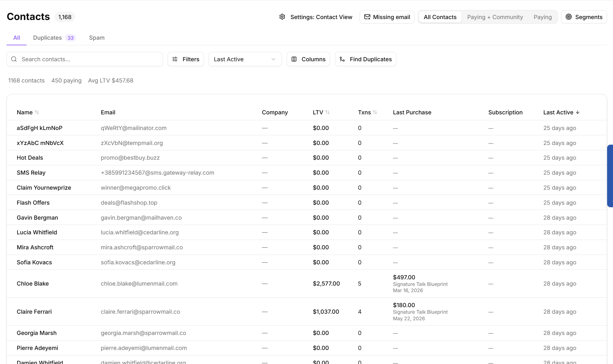The height and width of the screenshot is (364, 613).
Task: Open Segments
Action: tap(584, 17)
